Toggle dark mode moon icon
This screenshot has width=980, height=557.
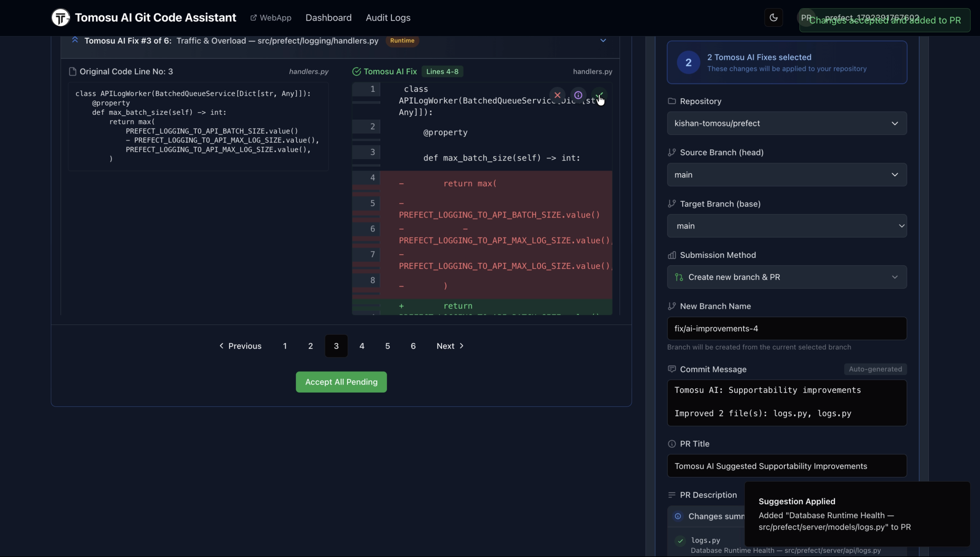pos(773,17)
